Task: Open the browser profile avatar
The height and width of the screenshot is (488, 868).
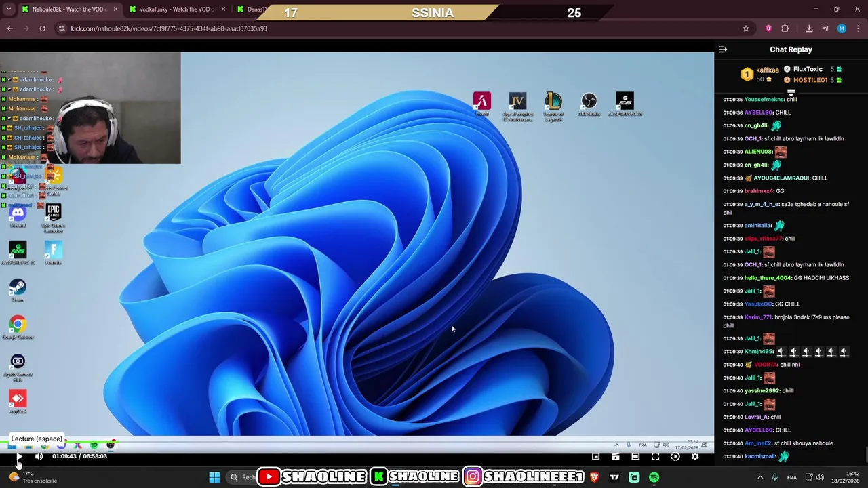Action: (842, 28)
